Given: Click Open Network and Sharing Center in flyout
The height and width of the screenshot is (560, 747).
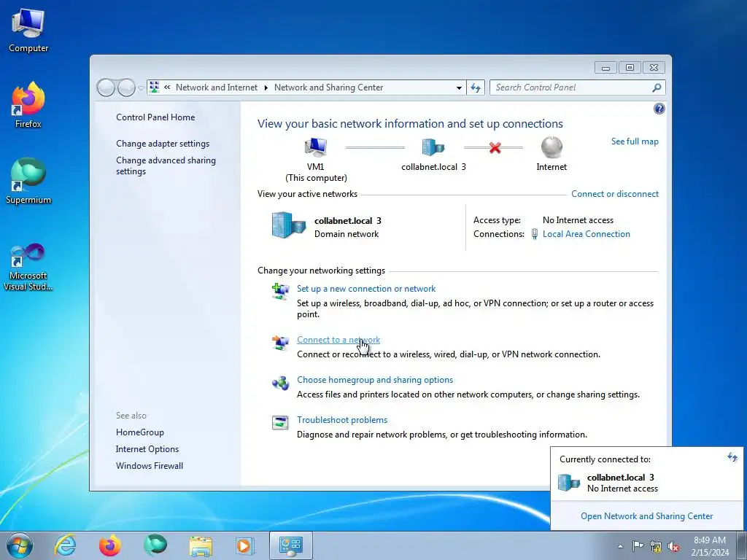Looking at the screenshot, I should pos(646,516).
